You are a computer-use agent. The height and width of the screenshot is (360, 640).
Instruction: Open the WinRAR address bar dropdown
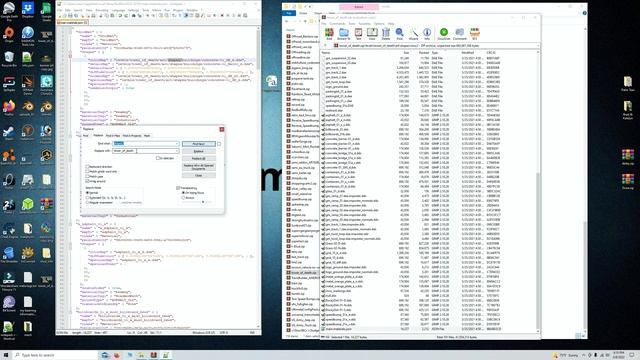(x=538, y=45)
